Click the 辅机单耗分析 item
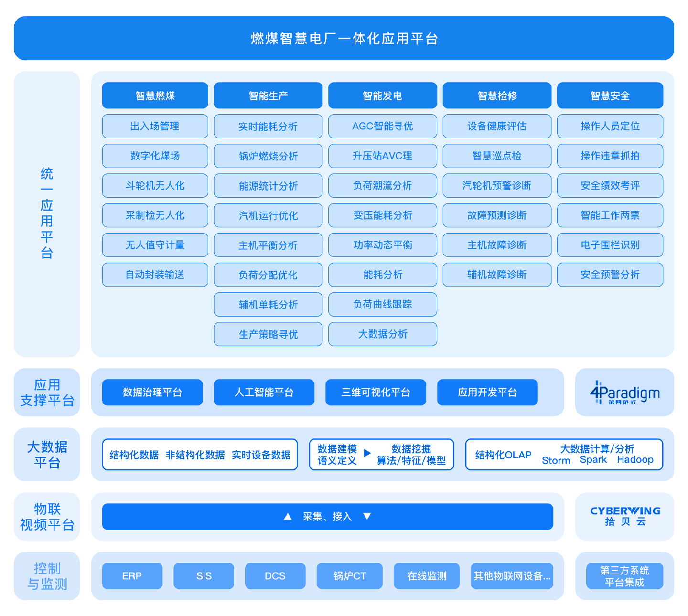 pyautogui.click(x=268, y=304)
